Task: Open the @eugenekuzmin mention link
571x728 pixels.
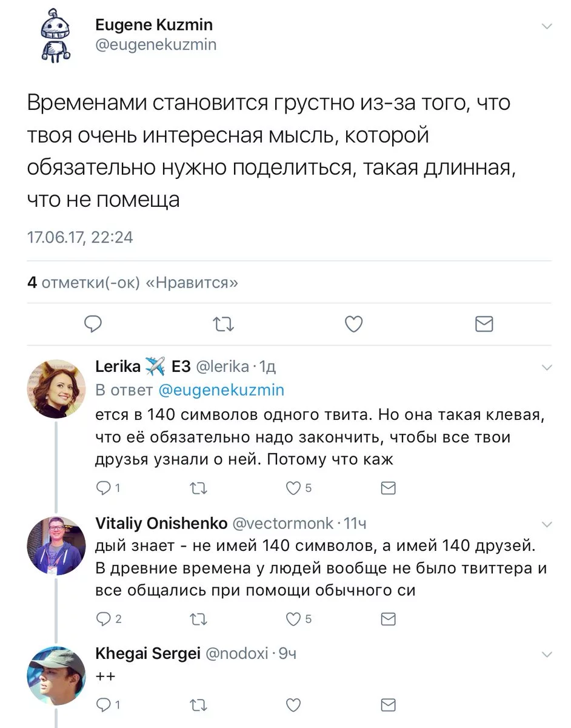Action: tap(221, 389)
